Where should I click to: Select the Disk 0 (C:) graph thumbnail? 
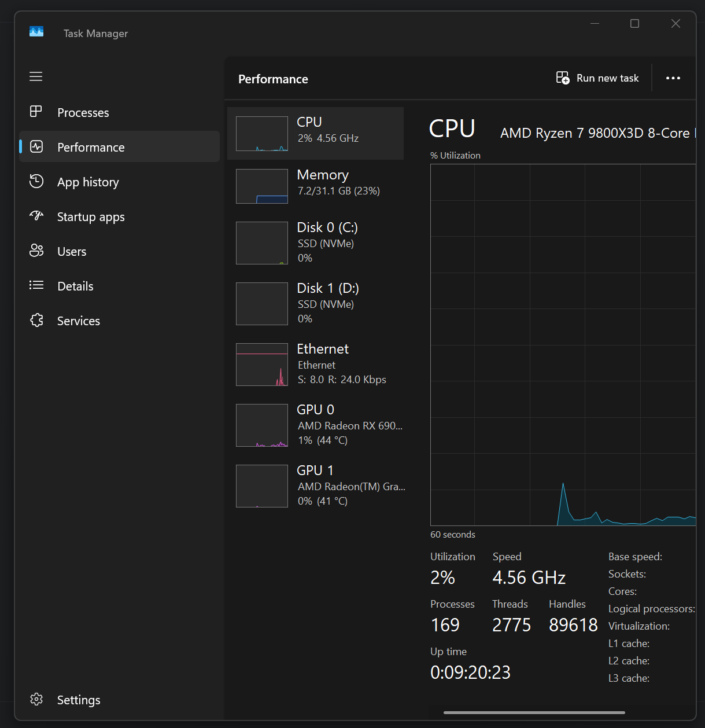click(262, 243)
